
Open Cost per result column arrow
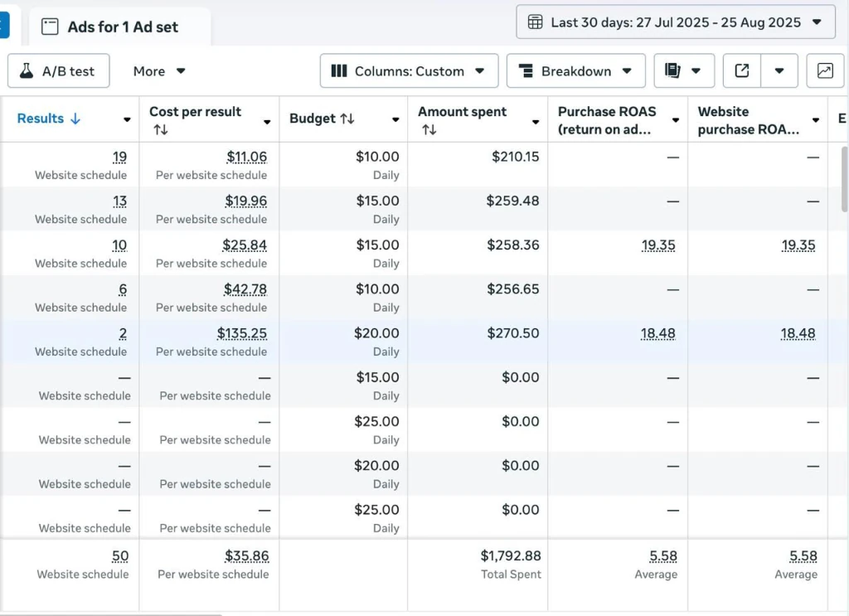(x=267, y=122)
